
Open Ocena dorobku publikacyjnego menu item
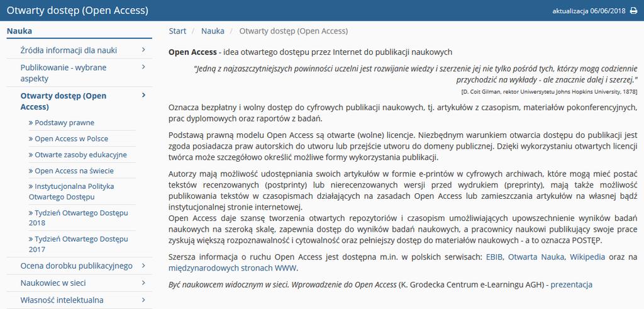click(x=76, y=266)
